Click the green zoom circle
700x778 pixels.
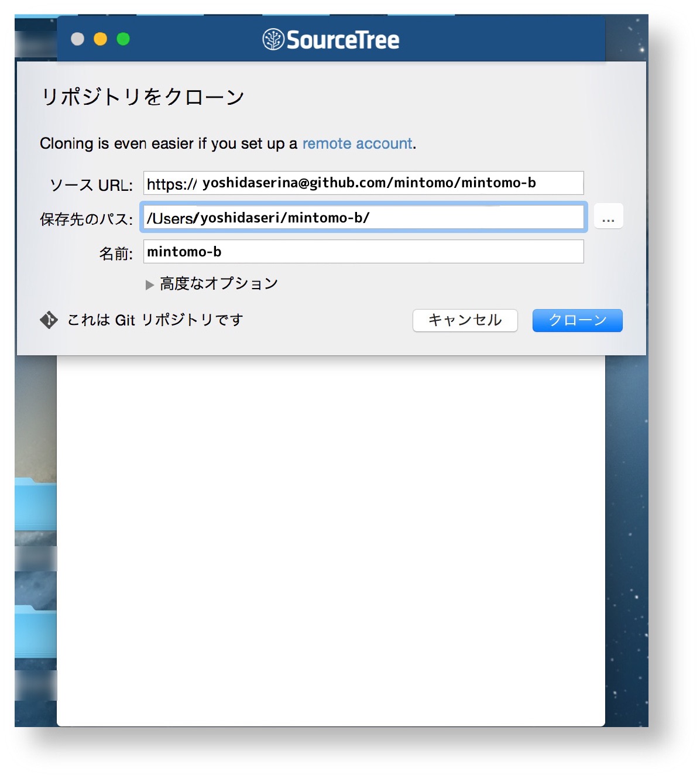pyautogui.click(x=122, y=39)
